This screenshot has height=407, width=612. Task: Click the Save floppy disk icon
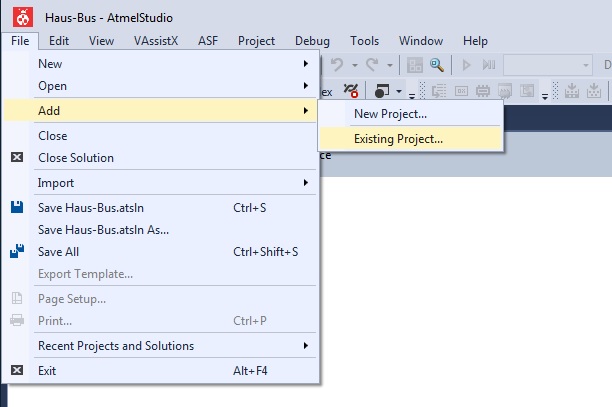[17, 207]
